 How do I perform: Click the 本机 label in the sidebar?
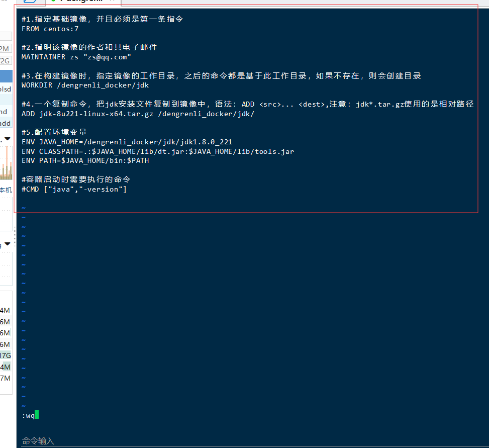6,190
